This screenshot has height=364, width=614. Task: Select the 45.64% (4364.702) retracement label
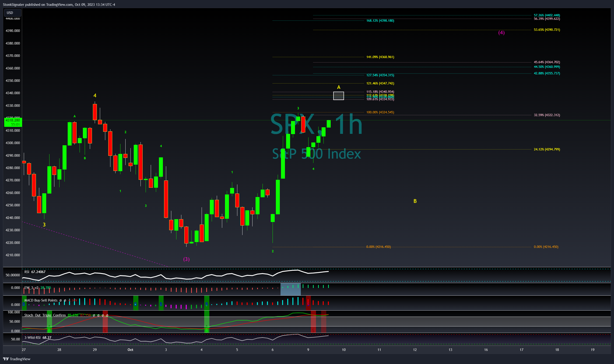[547, 62]
